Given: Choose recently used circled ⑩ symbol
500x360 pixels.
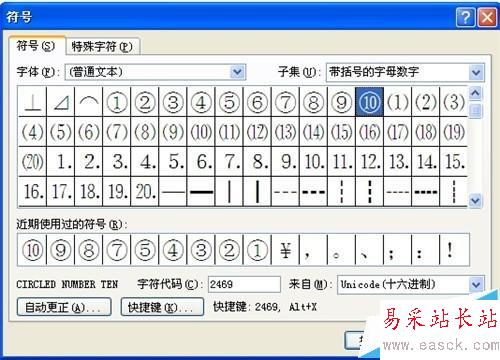Looking at the screenshot, I should (x=33, y=250).
